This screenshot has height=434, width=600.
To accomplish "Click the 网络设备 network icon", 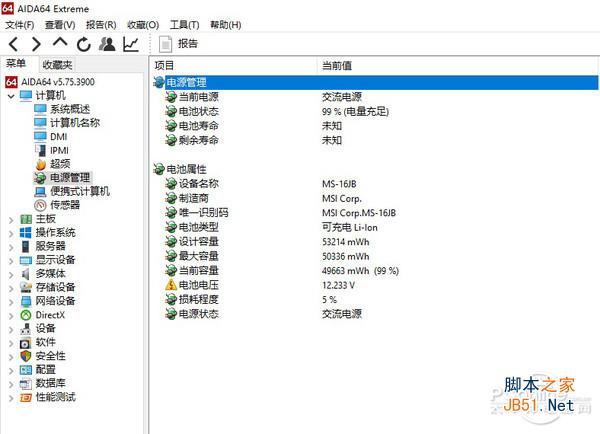I will (26, 301).
